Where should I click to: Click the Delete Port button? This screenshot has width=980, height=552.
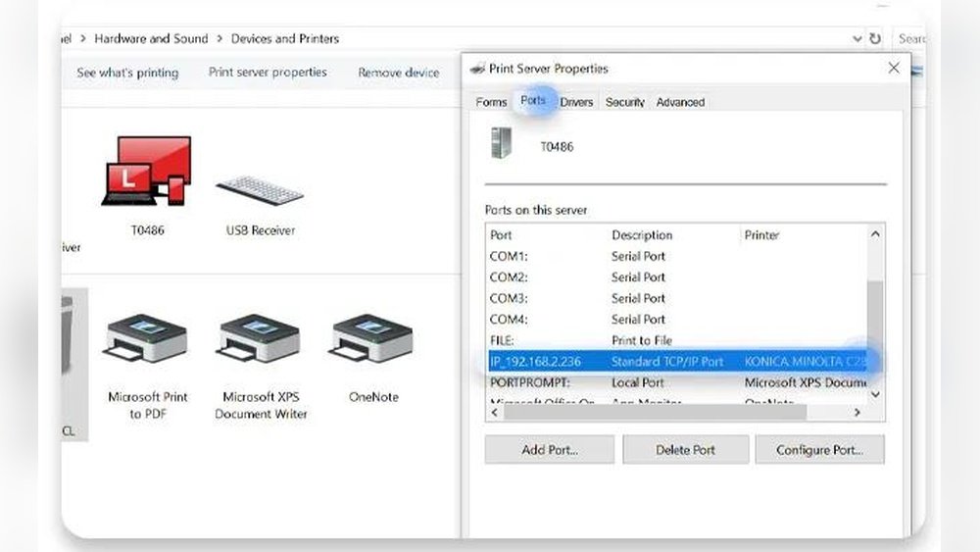(x=684, y=450)
